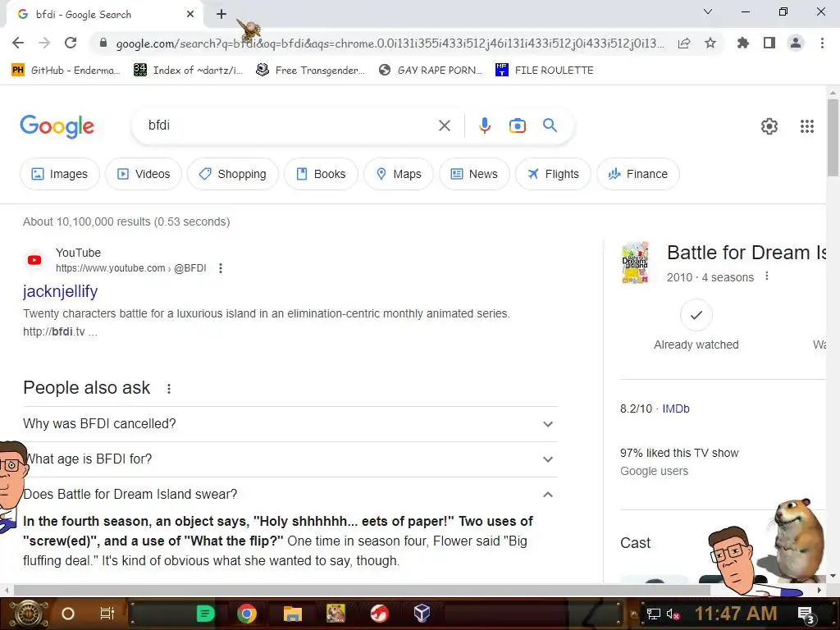Open File Explorer from the taskbar
The width and height of the screenshot is (840, 630).
[293, 614]
